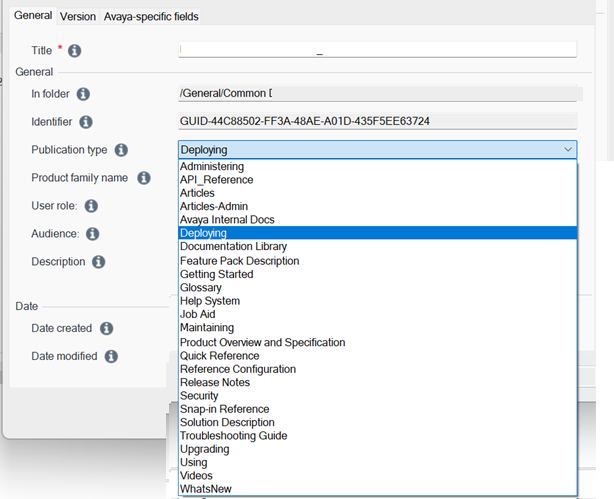The width and height of the screenshot is (614, 499).
Task: Select API_Reference option
Action: (377, 180)
